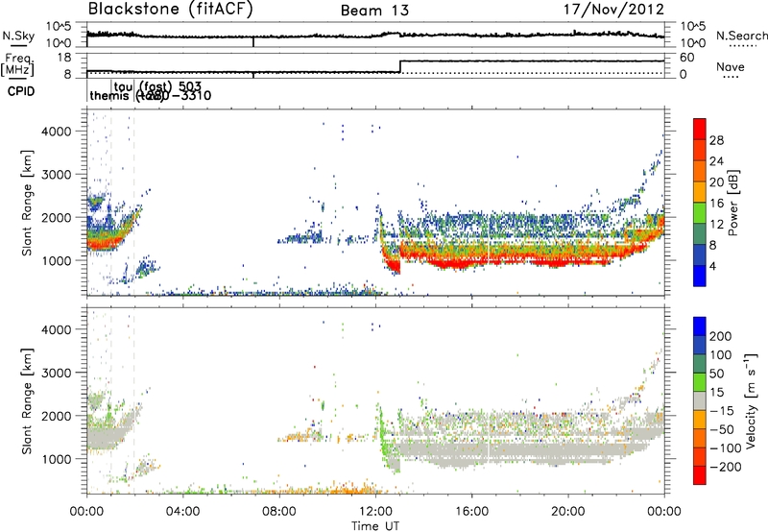This screenshot has height=532, width=768.
Task: Click the 'Velocity [m s-1]' colorbar label
Action: tap(750, 400)
